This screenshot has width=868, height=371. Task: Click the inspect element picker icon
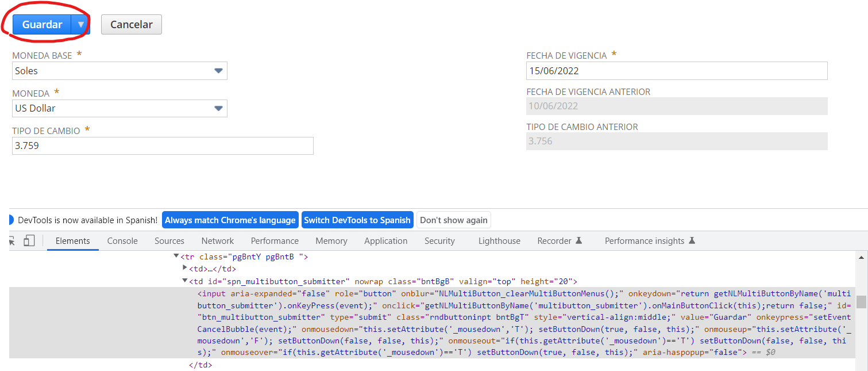pos(11,241)
